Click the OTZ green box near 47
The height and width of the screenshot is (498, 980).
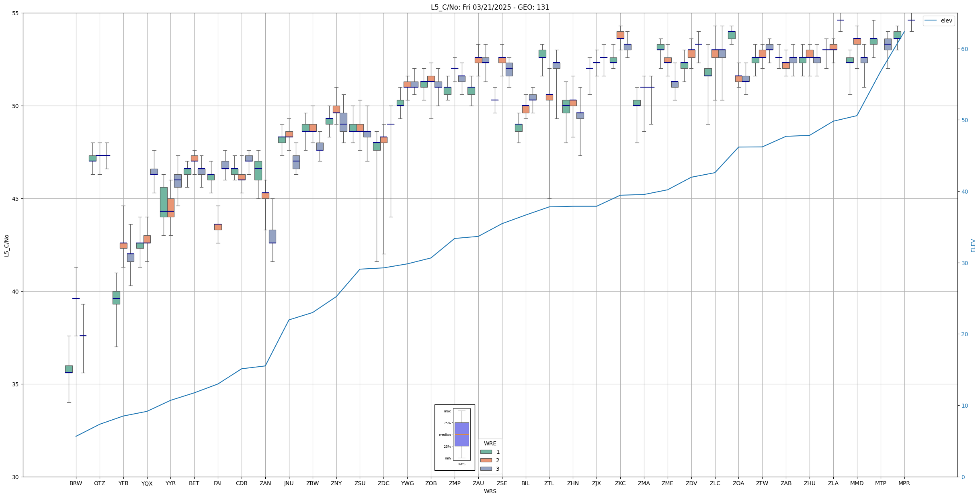[x=92, y=158]
